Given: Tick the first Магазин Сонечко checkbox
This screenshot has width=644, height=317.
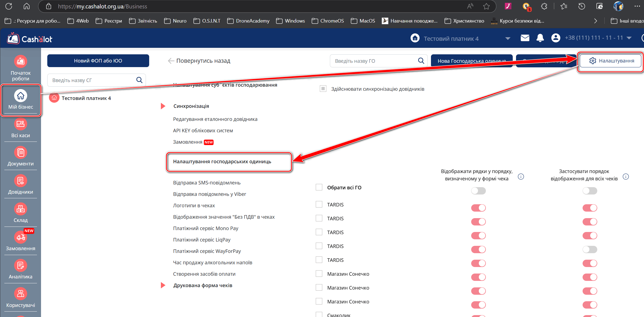Looking at the screenshot, I should [x=319, y=274].
